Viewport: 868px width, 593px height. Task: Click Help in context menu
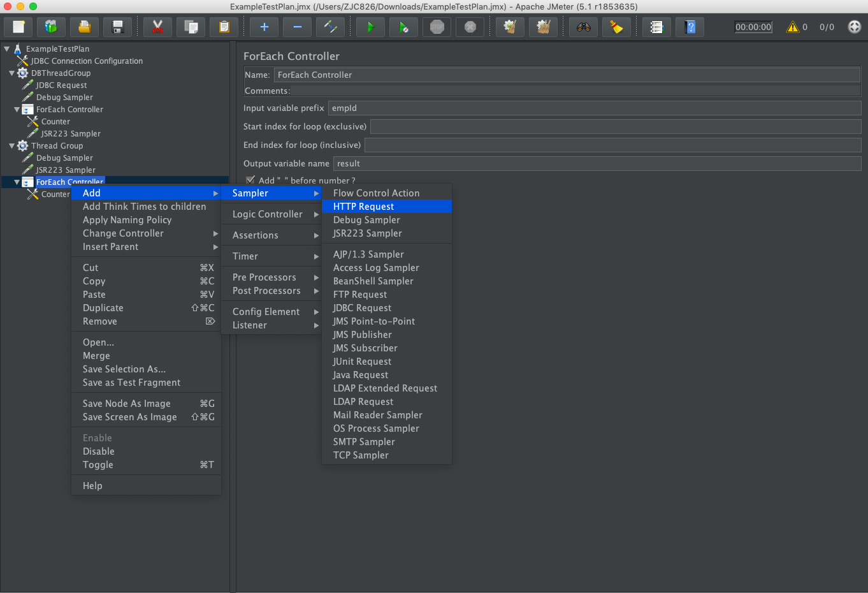146,486
